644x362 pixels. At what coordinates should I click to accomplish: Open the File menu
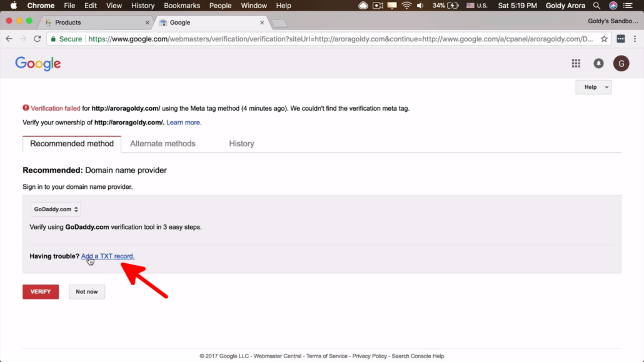69,6
